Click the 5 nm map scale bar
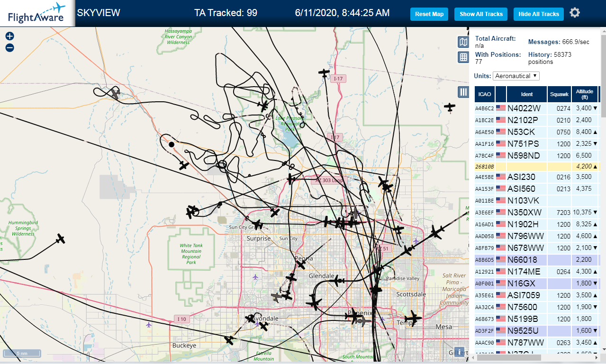The width and height of the screenshot is (606, 364). pyautogui.click(x=22, y=353)
